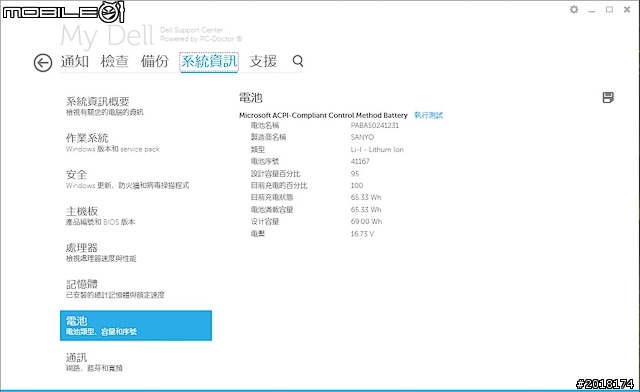Click the Microsoft ACPI-Compliant Control Method Battery heading
Screen dimensions: 640x392
click(x=323, y=116)
